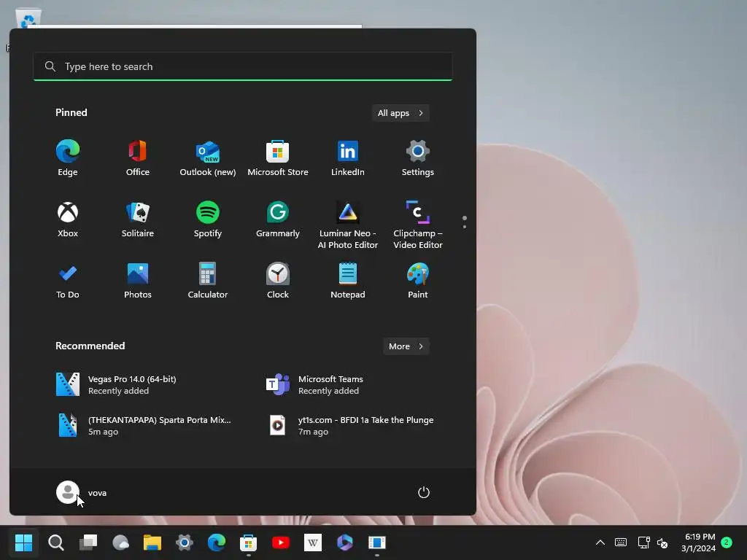The height and width of the screenshot is (560, 747).
Task: Click the touch keyboard tray icon
Action: [621, 542]
